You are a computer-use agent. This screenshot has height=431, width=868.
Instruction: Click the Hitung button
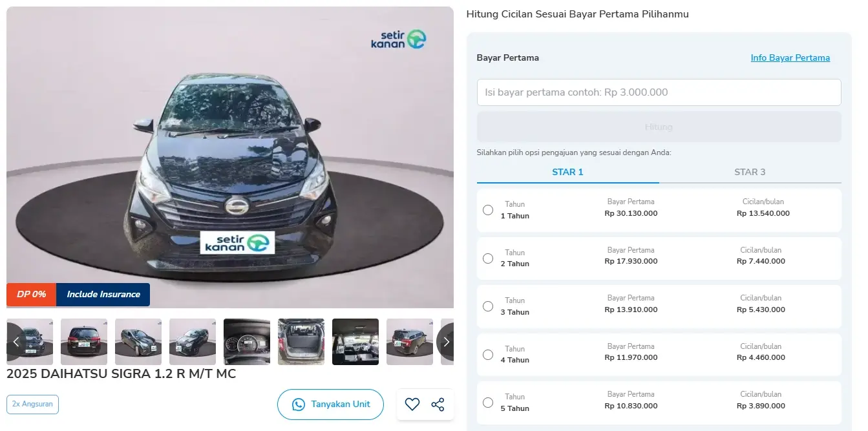659,127
